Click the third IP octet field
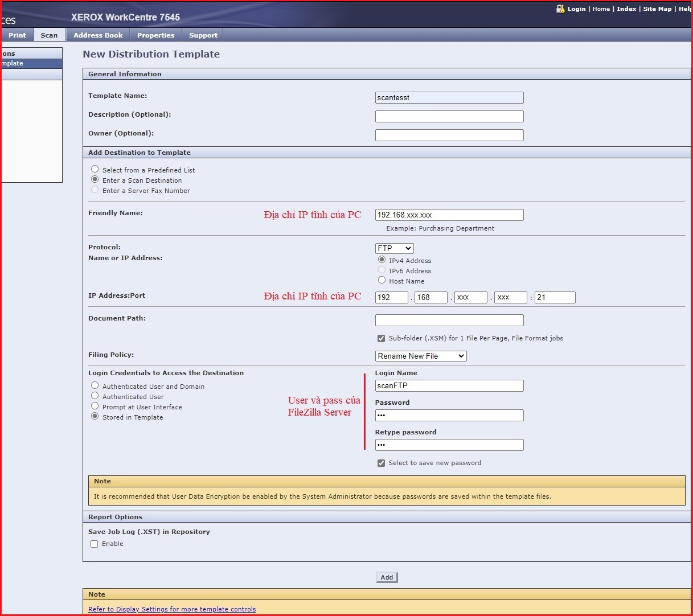The width and height of the screenshot is (693, 616). 471,297
